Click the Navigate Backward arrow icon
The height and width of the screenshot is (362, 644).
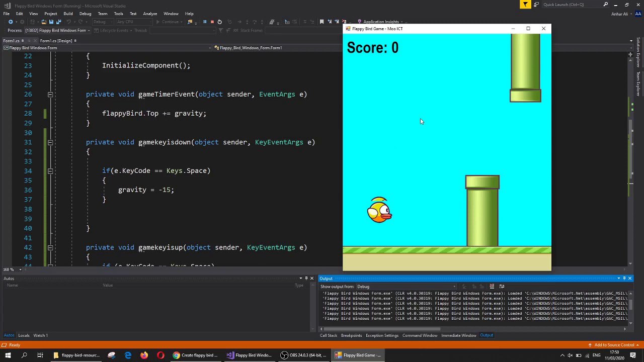[x=10, y=22]
